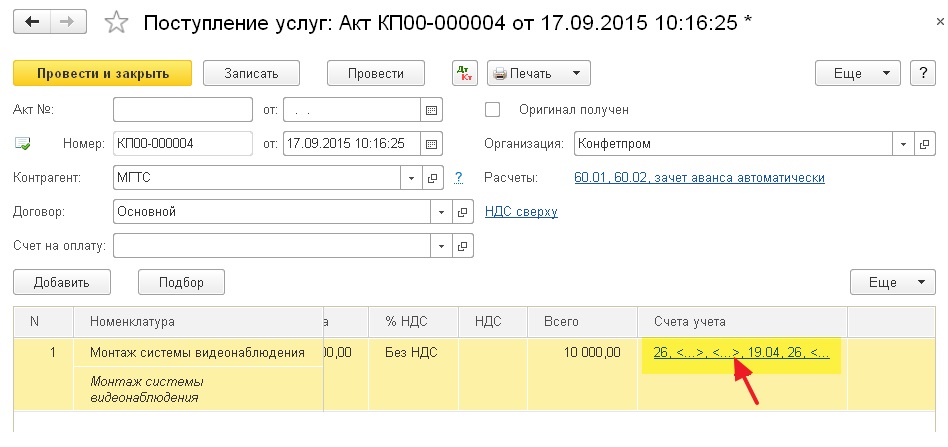Open Организация Конфетпром record card
The width and height of the screenshot is (948, 447).
[924, 144]
